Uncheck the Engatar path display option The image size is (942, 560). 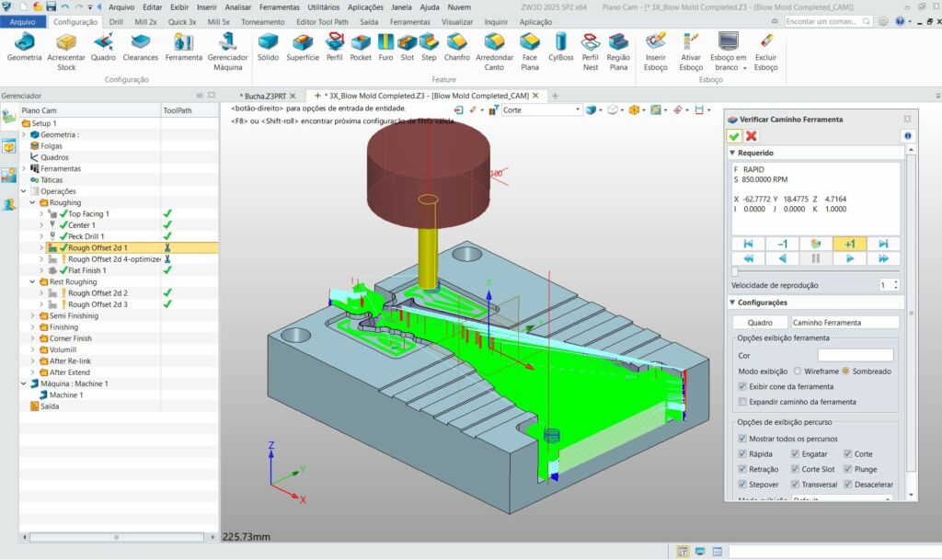click(795, 453)
